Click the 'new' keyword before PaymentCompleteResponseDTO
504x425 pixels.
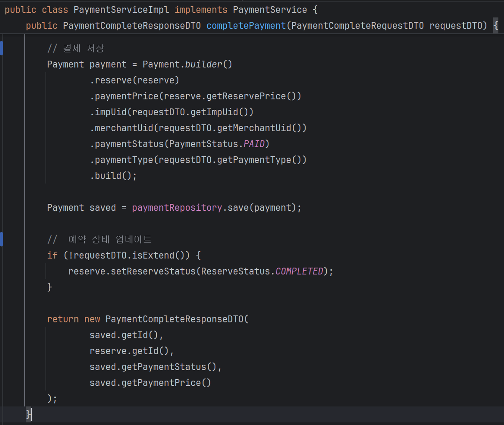point(92,319)
